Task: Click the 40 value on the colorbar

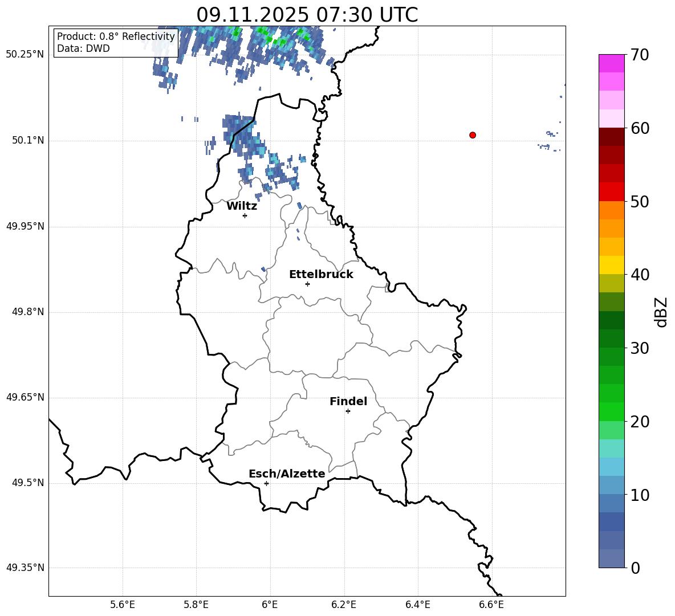Action: click(640, 275)
